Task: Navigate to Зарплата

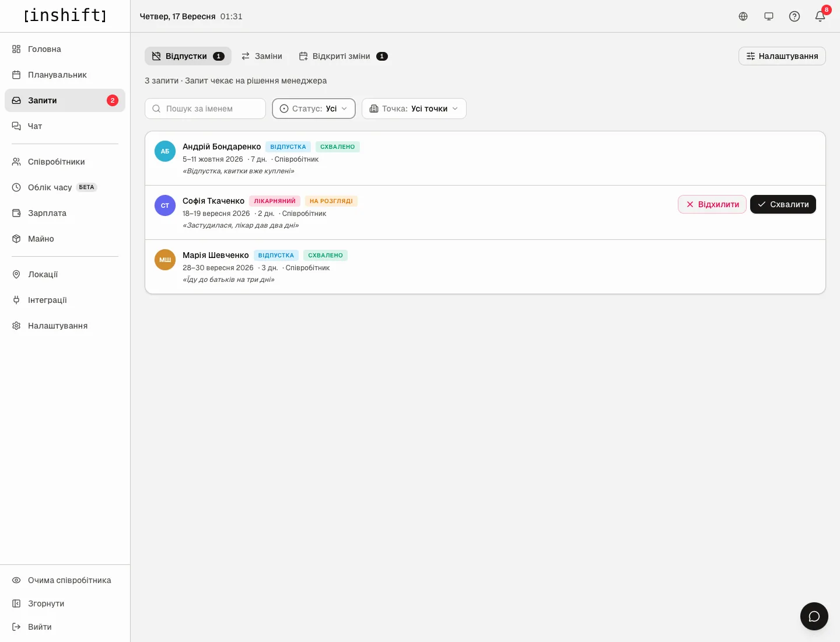Action: [65, 213]
